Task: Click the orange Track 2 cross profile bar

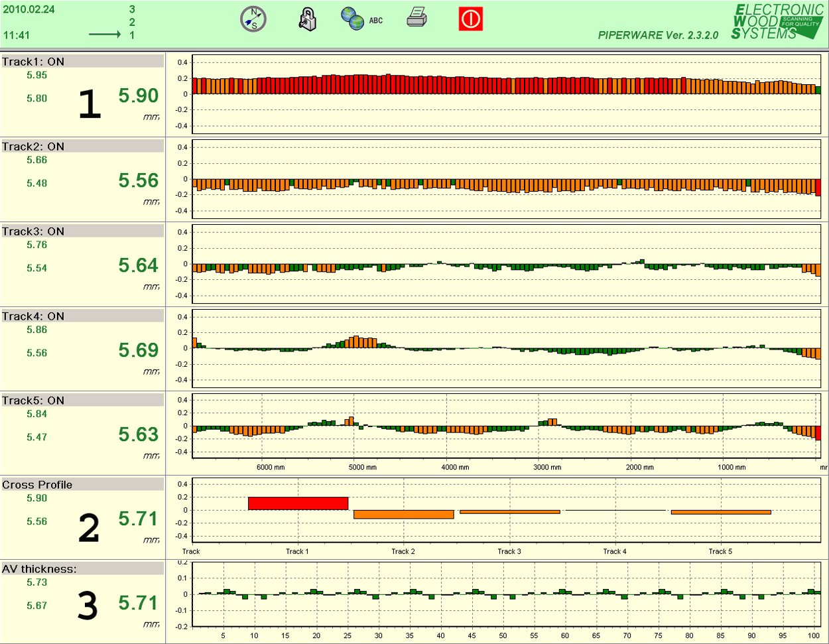Action: click(403, 514)
